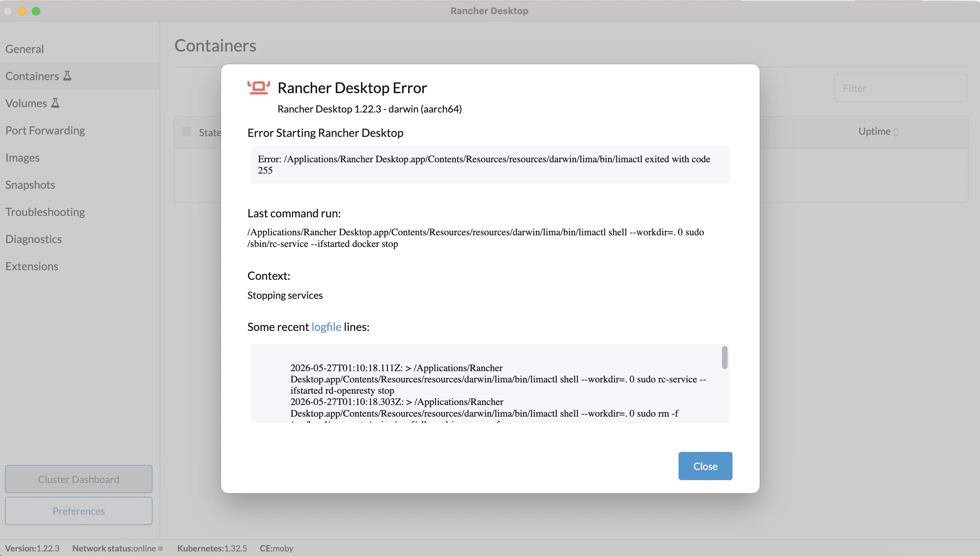Click the 'Rancher Desktop 1.22.3 - darwin (aarch64)' text
Viewport: 980px width, 556px height.
[x=370, y=109]
